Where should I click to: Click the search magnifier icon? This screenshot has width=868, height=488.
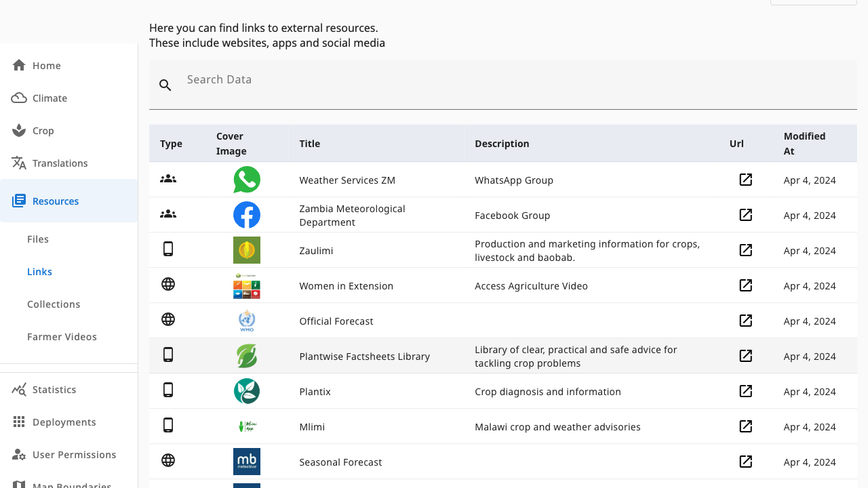pos(165,85)
